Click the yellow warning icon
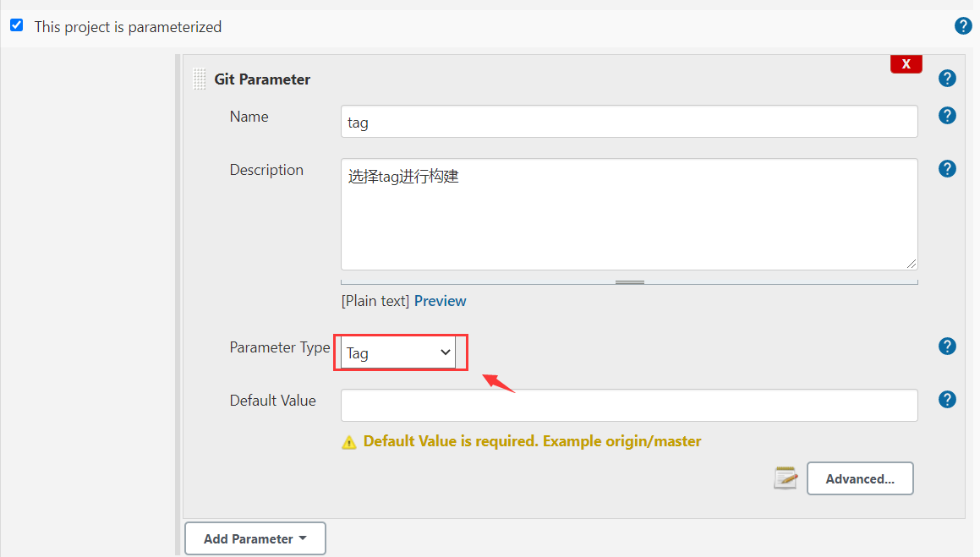Image resolution: width=980 pixels, height=557 pixels. pos(348,442)
